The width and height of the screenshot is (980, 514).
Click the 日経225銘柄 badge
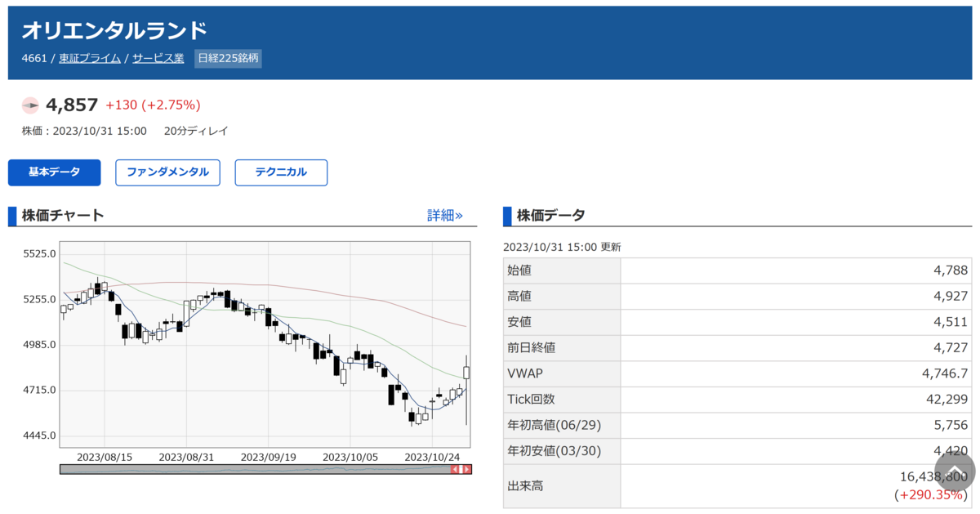pyautogui.click(x=228, y=58)
